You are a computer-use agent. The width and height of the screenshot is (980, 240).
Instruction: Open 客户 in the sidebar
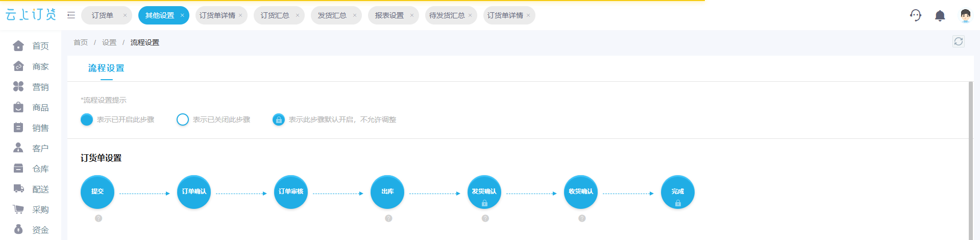[x=31, y=148]
